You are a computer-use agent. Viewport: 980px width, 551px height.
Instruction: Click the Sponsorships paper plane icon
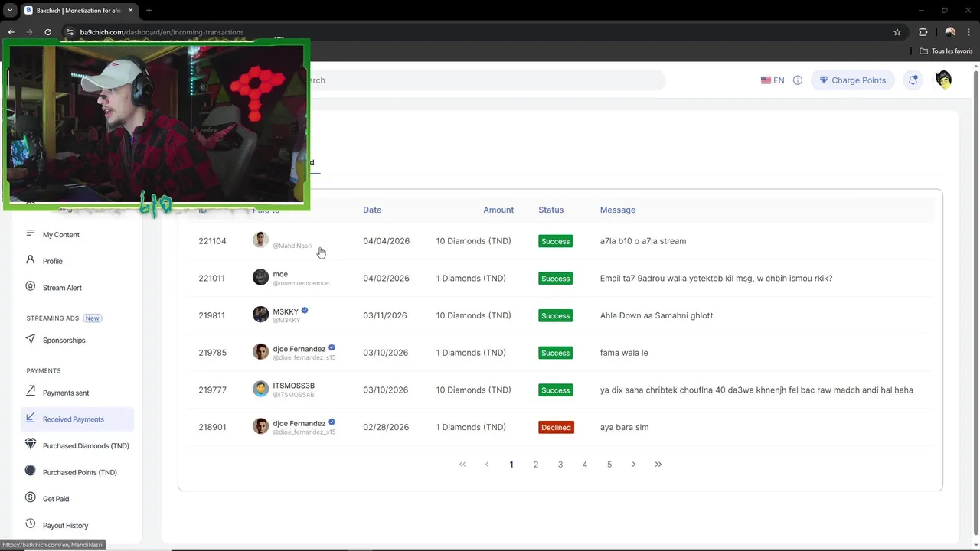(31, 338)
